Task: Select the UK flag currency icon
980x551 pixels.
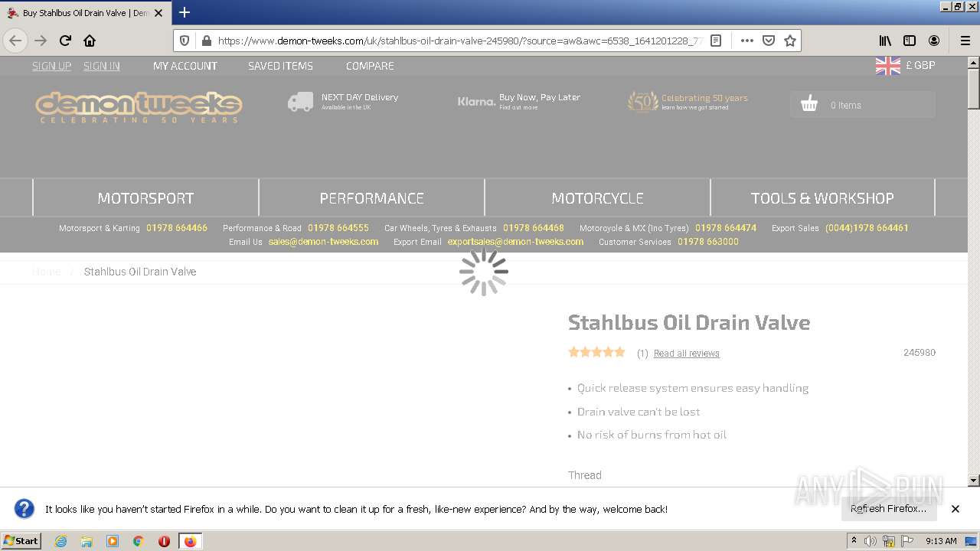Action: (888, 66)
